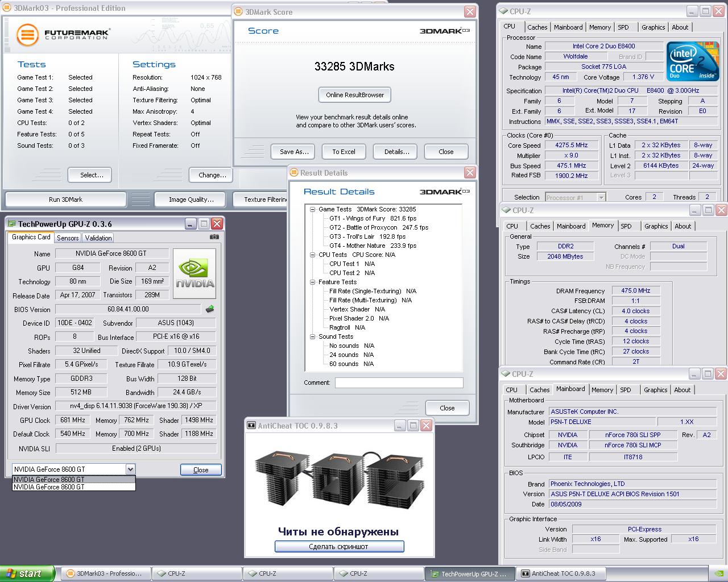Select the GT3 - Troll's Lair result row

tap(367, 236)
